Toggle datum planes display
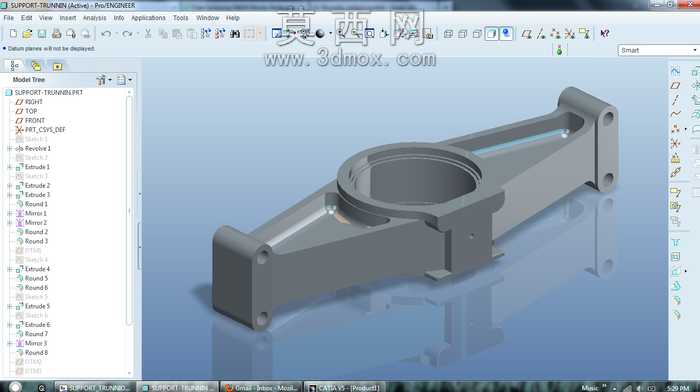 point(527,33)
